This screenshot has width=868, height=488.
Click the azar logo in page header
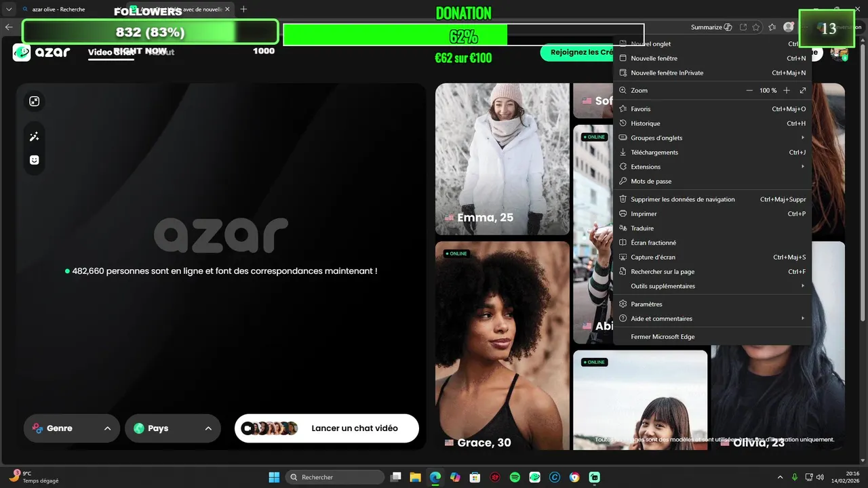tap(41, 52)
